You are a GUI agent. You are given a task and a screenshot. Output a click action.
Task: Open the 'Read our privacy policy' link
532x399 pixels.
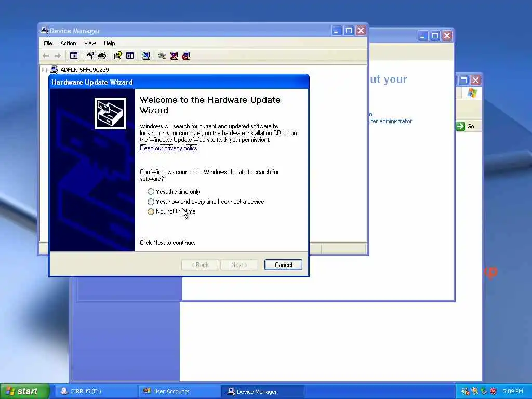[x=169, y=148]
